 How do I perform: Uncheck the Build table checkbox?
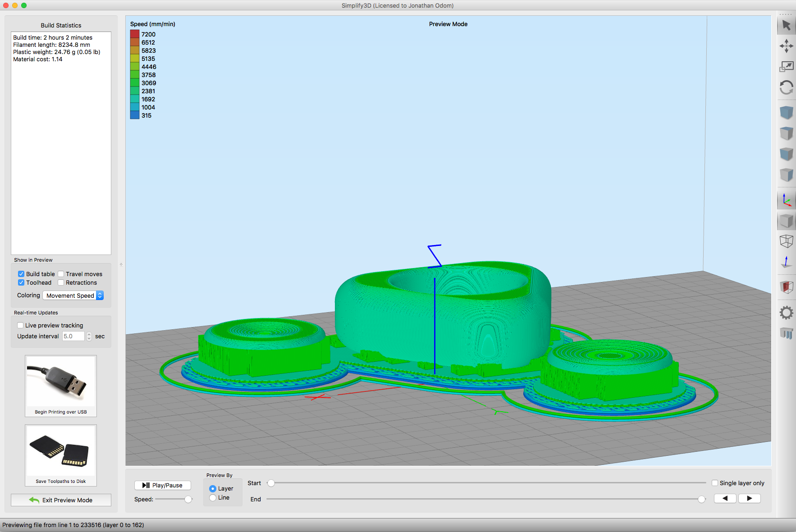21,274
